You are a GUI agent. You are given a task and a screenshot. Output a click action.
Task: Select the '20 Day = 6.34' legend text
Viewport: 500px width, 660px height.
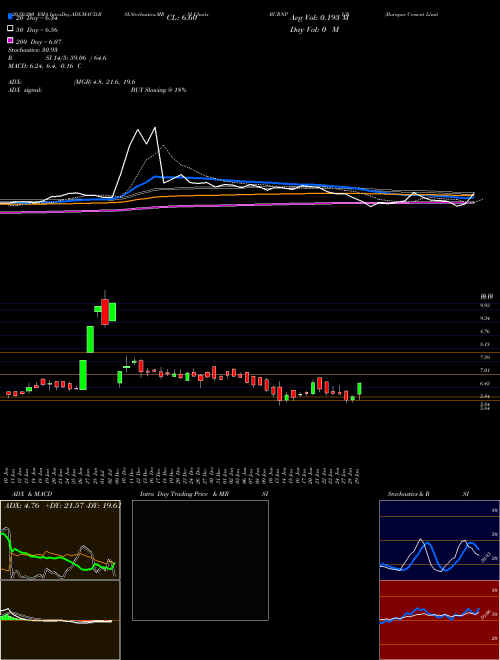tap(36, 18)
